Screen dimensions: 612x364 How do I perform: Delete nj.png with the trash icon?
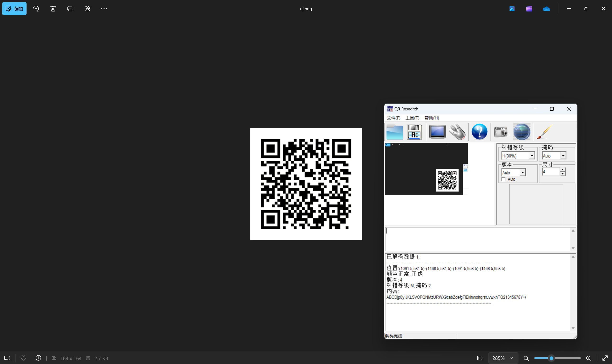[53, 9]
